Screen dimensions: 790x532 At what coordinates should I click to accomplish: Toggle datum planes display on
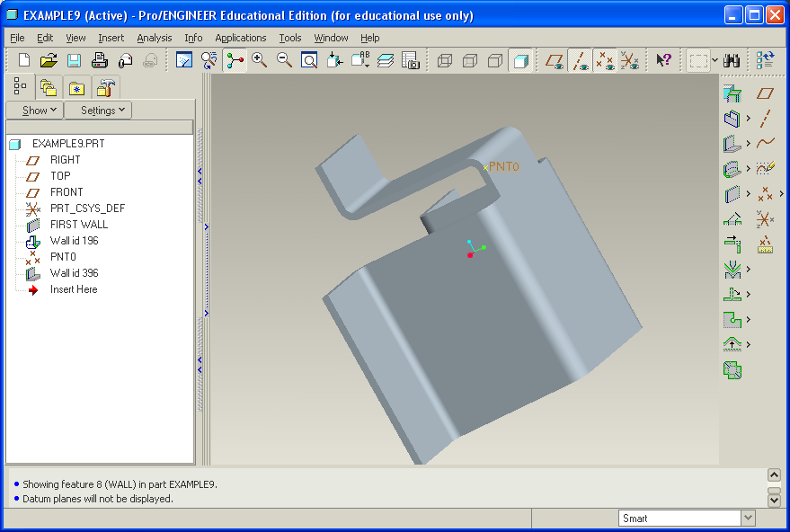(555, 60)
